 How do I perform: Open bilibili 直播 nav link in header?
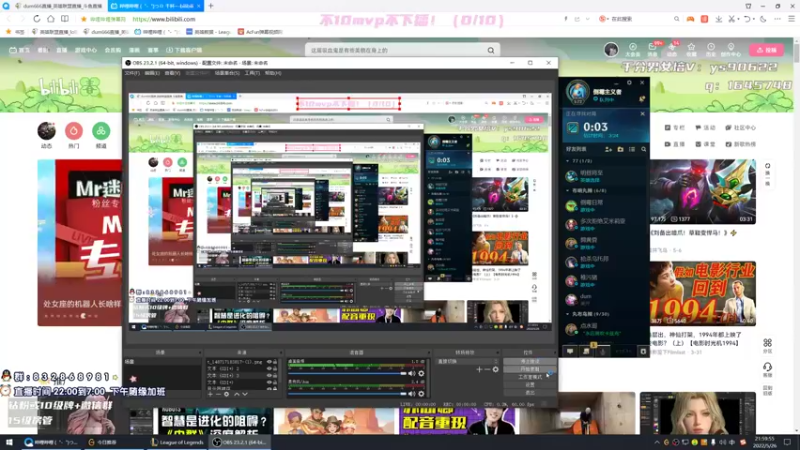click(x=62, y=50)
